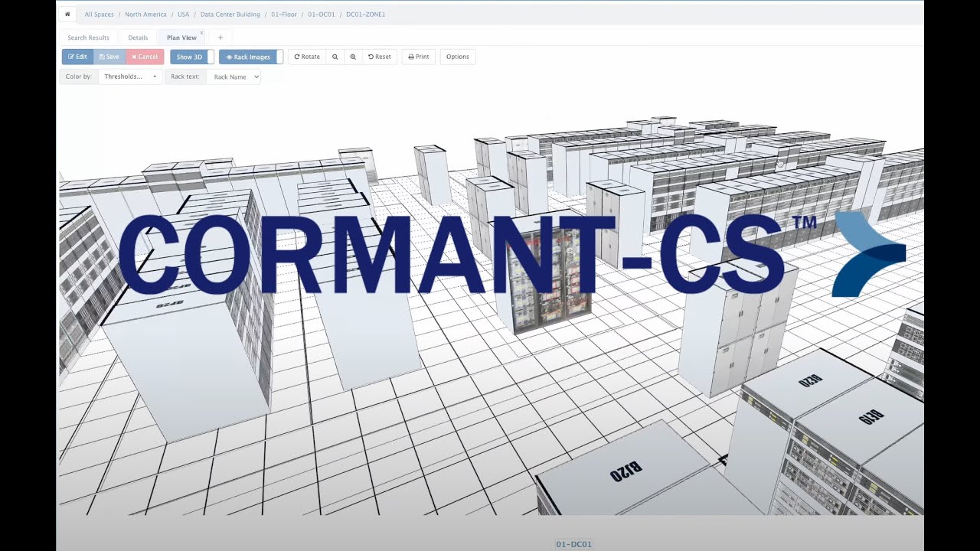Click the Edit button
Image resolution: width=980 pixels, height=551 pixels.
tap(77, 57)
